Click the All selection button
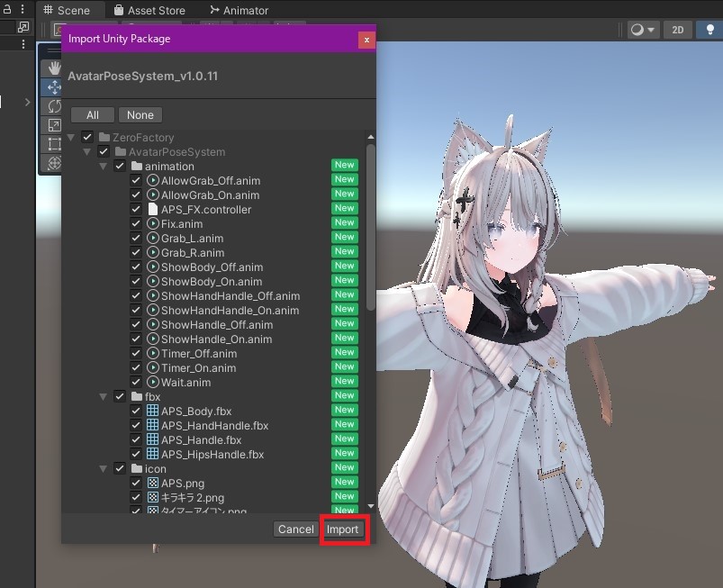Screen dimensions: 723x588 (x=93, y=115)
